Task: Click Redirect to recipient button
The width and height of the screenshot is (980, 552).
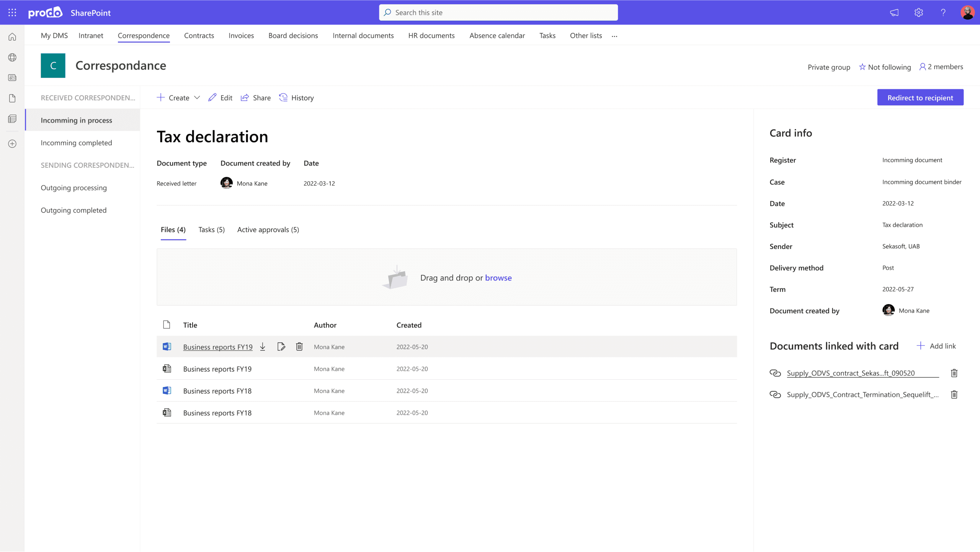Action: (x=920, y=98)
